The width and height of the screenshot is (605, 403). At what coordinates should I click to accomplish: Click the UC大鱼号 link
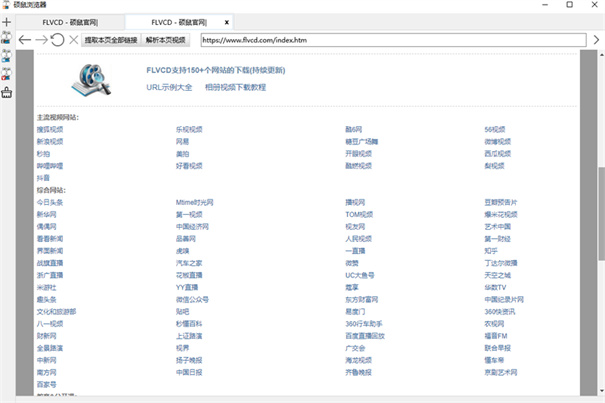point(360,275)
